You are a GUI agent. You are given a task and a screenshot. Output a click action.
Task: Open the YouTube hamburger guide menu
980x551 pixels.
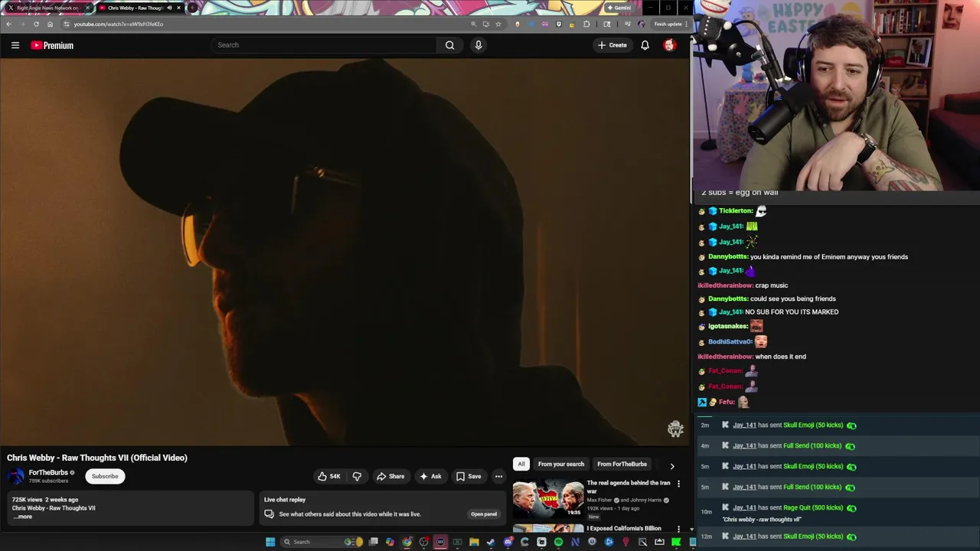(15, 45)
